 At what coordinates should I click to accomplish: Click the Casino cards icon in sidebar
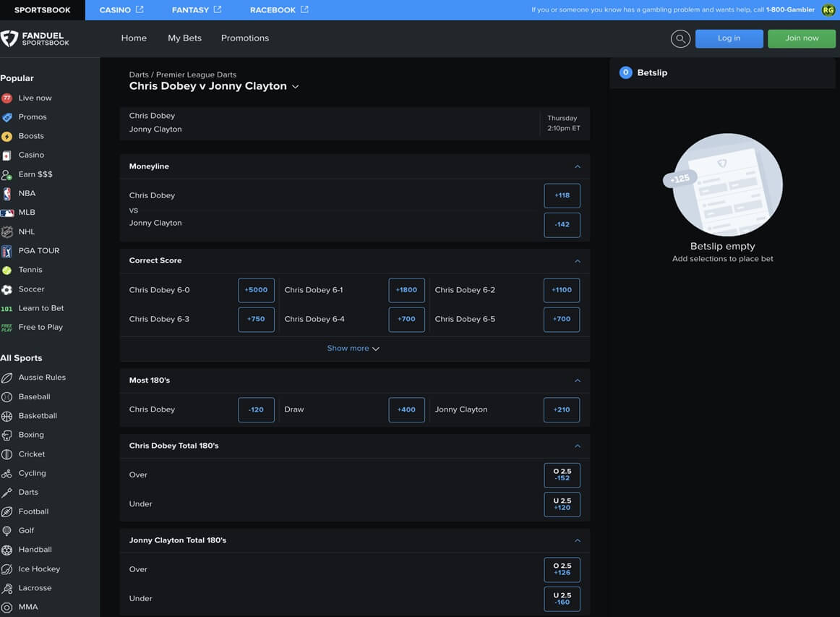[x=7, y=156]
